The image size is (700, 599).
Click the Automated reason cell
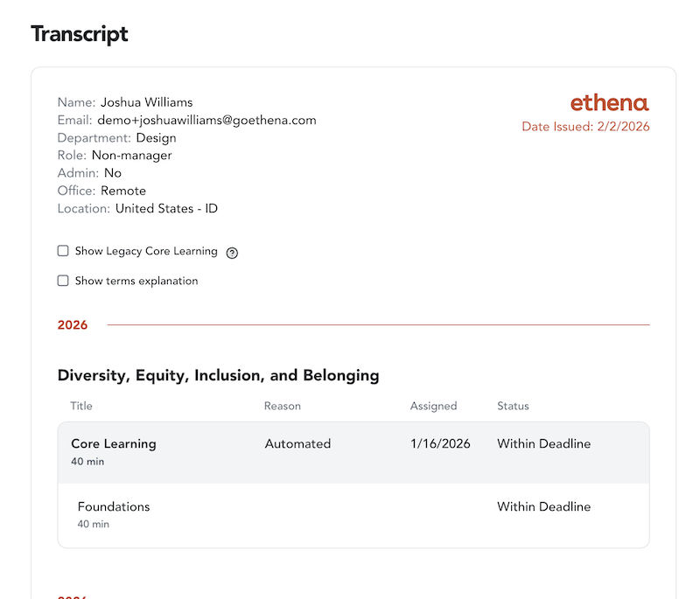[x=297, y=444]
